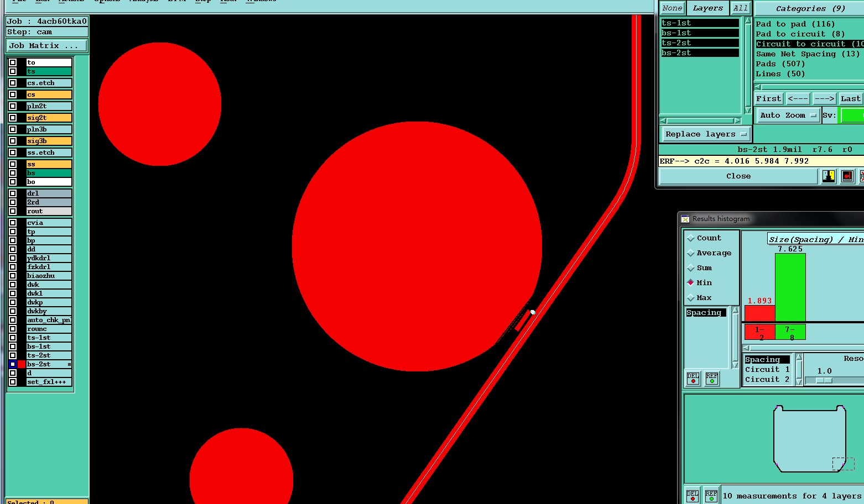
Task: Click the First button
Action: (x=769, y=99)
